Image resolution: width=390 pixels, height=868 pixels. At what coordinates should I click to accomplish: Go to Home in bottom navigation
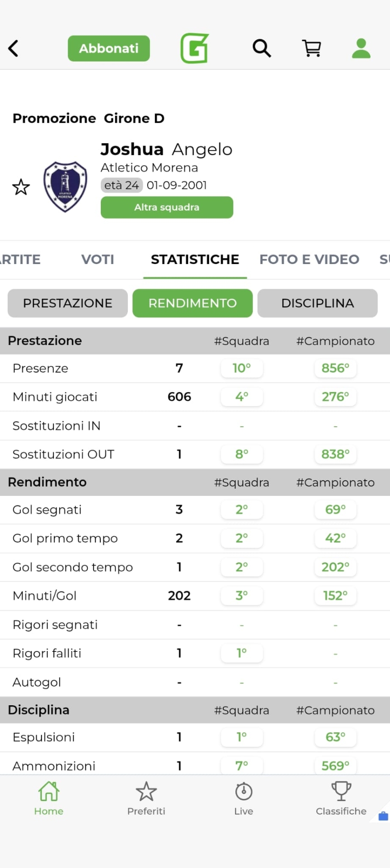point(49,798)
